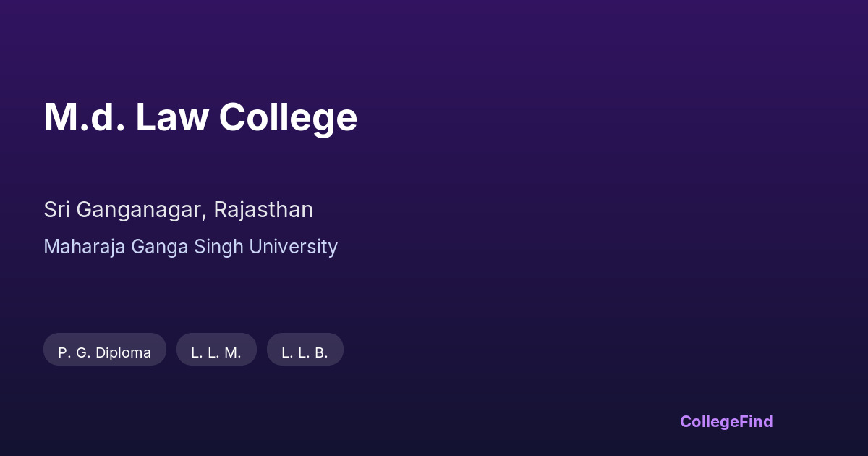Click "College" in the large white heading
Screen dimensions: 868x456
288,119
